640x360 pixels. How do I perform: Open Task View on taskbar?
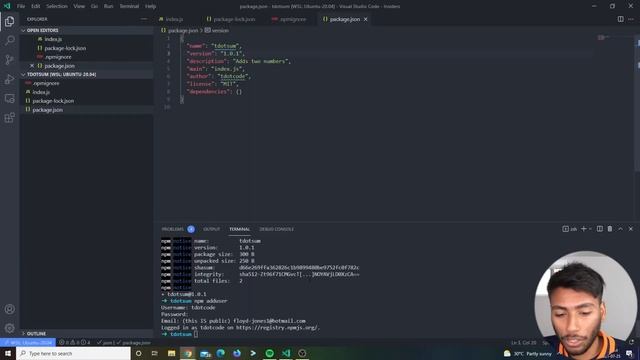(x=155, y=353)
